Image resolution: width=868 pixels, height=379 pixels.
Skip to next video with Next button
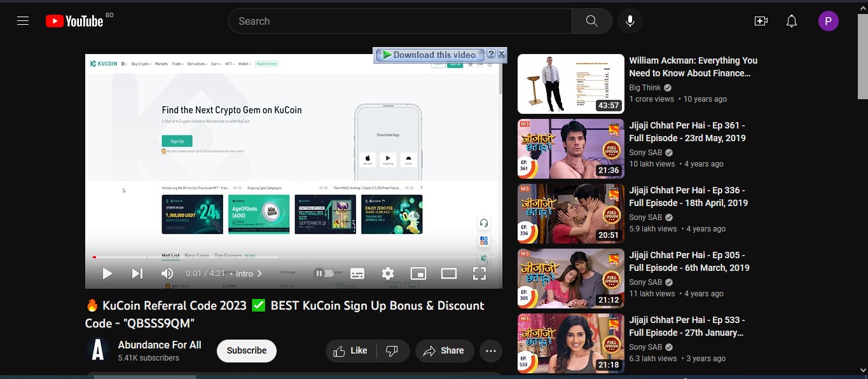(137, 273)
